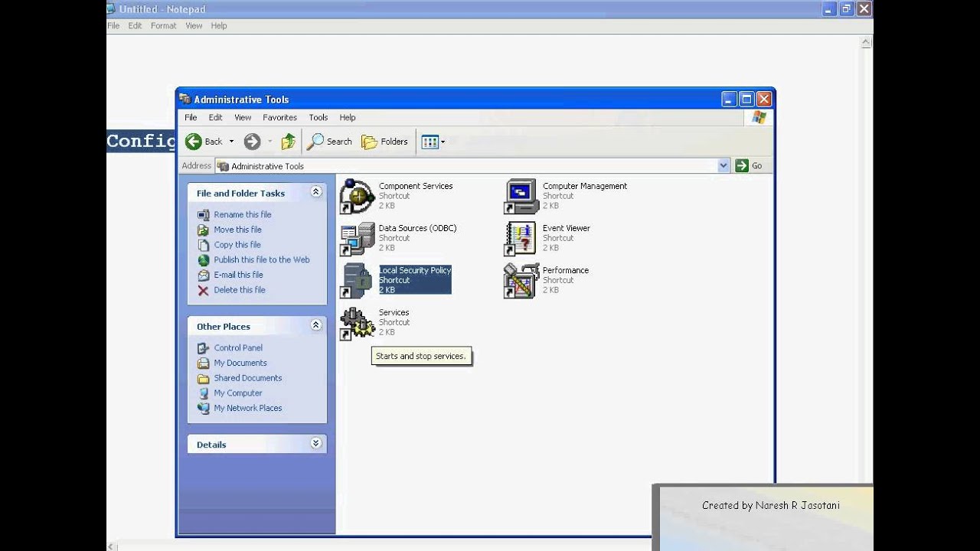Click the Move this file icon
The image size is (980, 551).
coord(203,230)
